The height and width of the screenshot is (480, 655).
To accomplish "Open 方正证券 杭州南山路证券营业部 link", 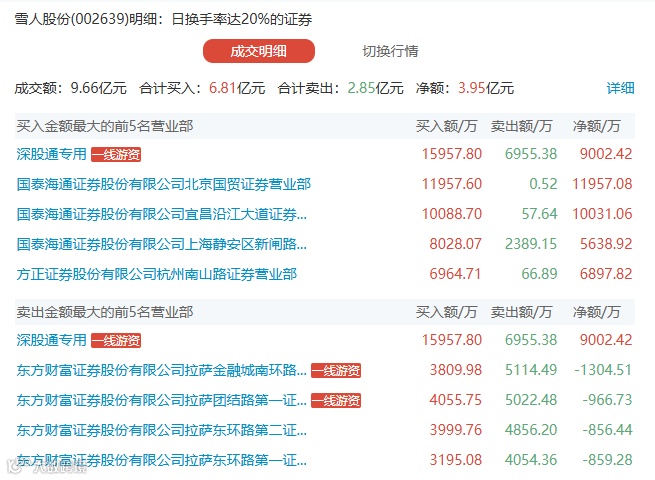I will click(157, 274).
